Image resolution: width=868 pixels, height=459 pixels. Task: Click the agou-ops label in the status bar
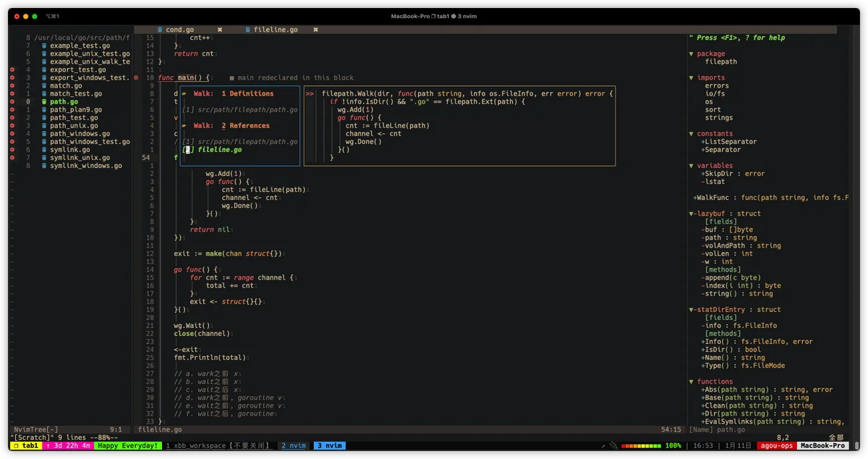click(x=777, y=446)
